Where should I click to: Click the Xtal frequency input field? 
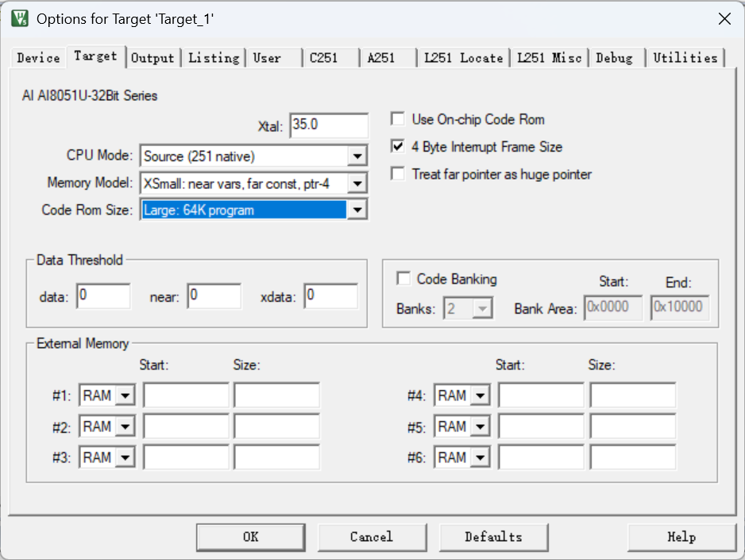329,126
